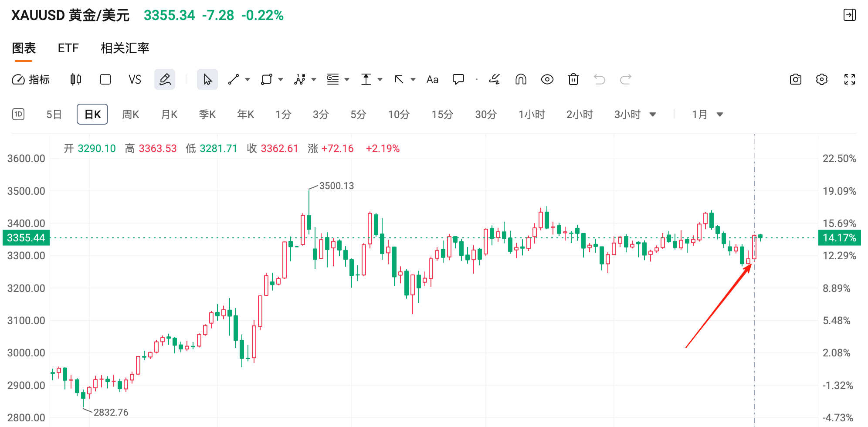Select the 3小时 timeframe

pos(627,114)
